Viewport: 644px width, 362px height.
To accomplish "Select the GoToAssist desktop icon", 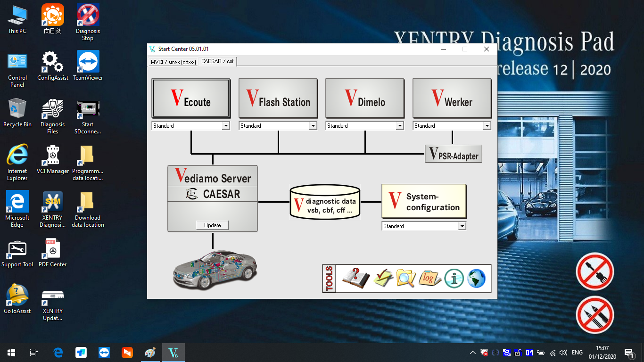I will [x=17, y=300].
